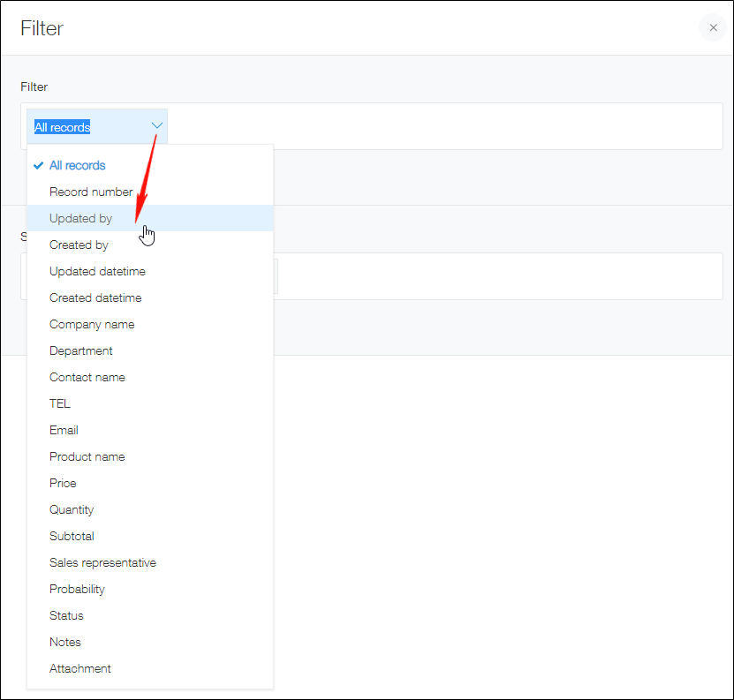Choose Company name from the options
The image size is (734, 700).
click(92, 324)
